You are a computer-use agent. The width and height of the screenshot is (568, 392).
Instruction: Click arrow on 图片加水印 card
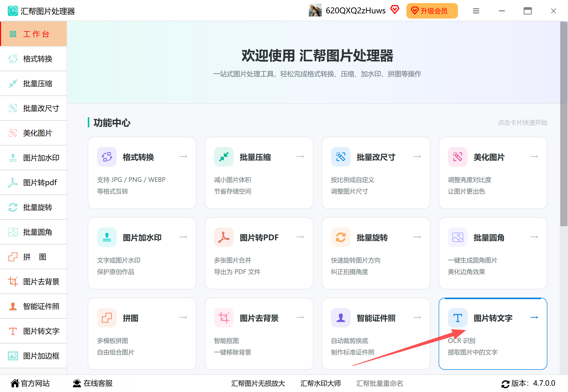(x=183, y=237)
